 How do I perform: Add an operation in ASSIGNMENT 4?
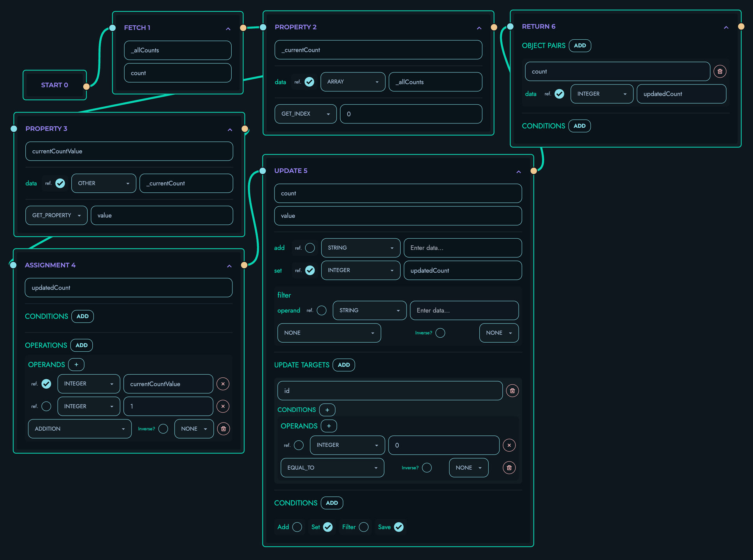(x=82, y=345)
